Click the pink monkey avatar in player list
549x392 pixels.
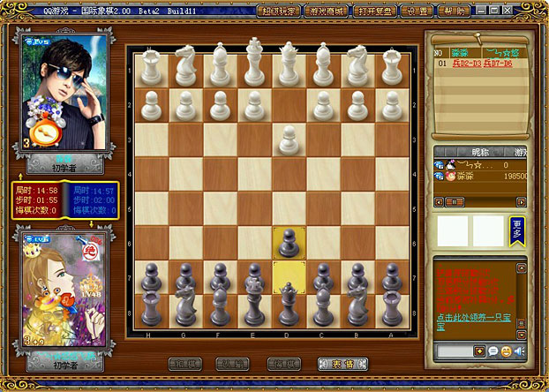coord(450,176)
